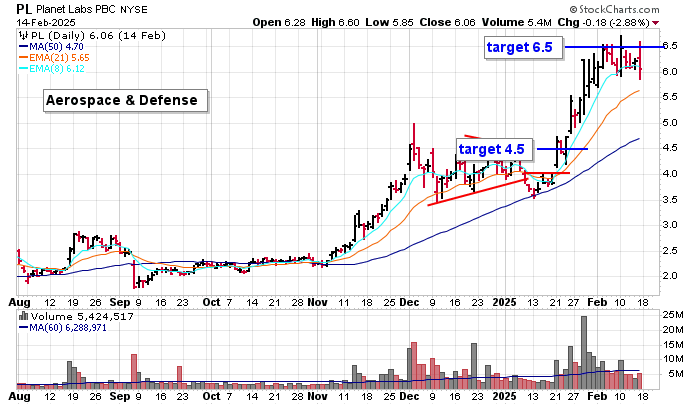Click the 'Open 6.28' value
The image size is (700, 405).
(x=279, y=22)
